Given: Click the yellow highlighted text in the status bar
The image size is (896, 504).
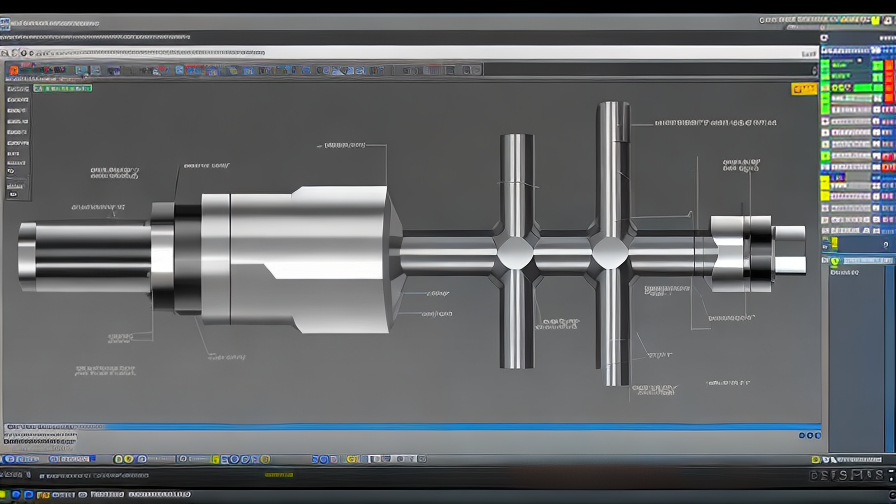Looking at the screenshot, I should [x=279, y=475].
